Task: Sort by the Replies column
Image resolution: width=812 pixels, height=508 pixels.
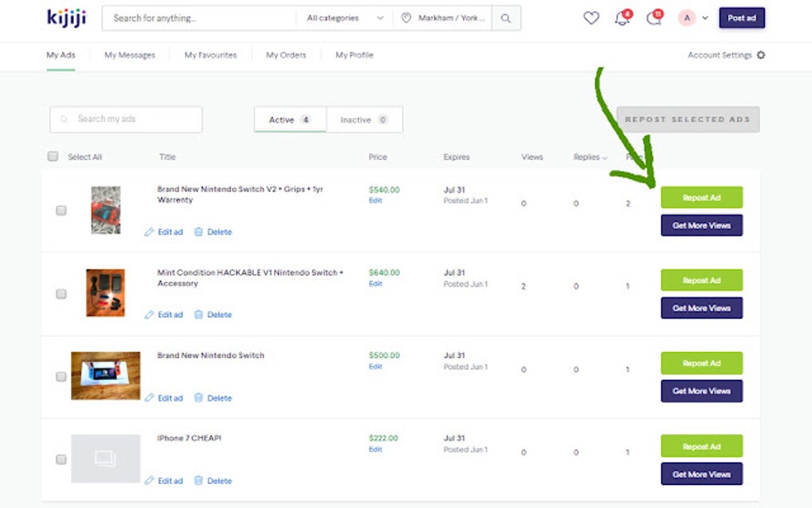Action: click(x=590, y=157)
